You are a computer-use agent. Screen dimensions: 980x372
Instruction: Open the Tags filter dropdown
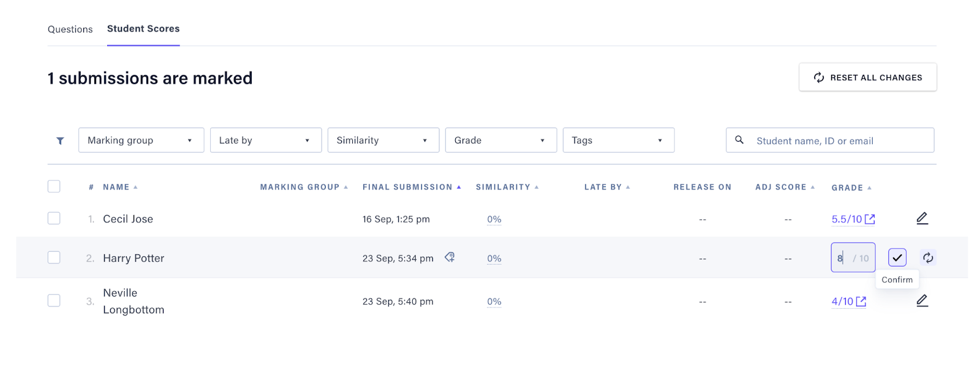click(618, 140)
